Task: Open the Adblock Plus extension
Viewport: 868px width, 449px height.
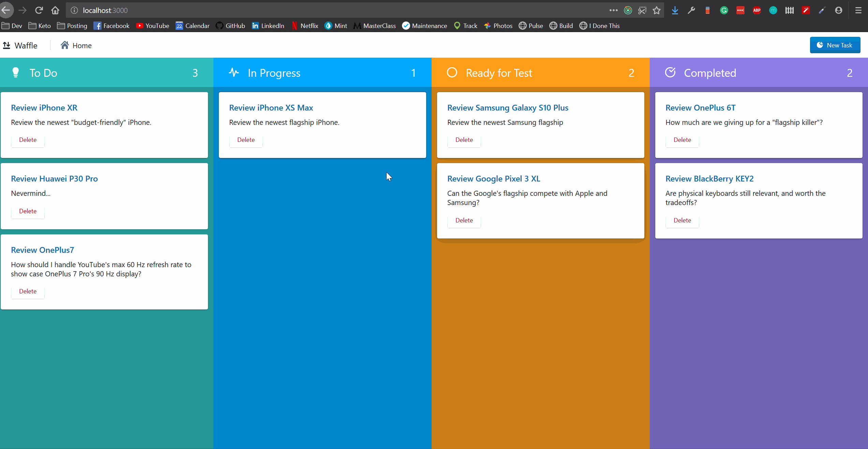Action: [x=757, y=11]
